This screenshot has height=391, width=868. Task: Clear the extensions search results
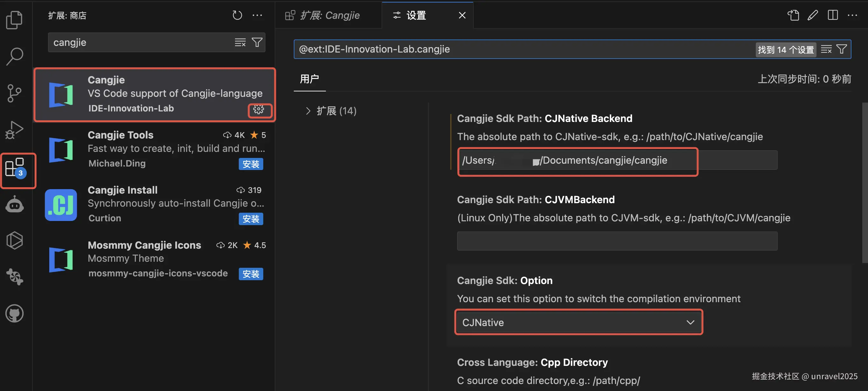tap(240, 43)
